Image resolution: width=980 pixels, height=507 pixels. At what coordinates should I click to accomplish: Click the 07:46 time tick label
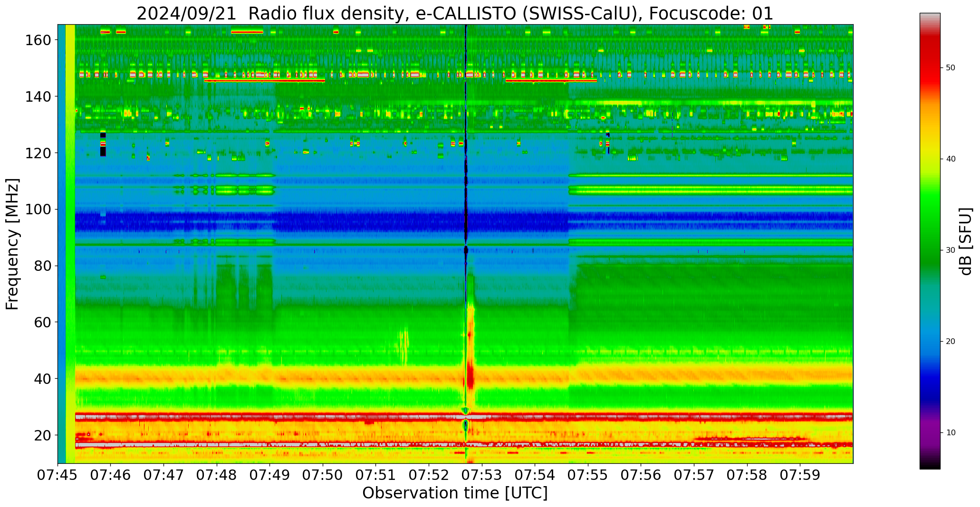111,475
